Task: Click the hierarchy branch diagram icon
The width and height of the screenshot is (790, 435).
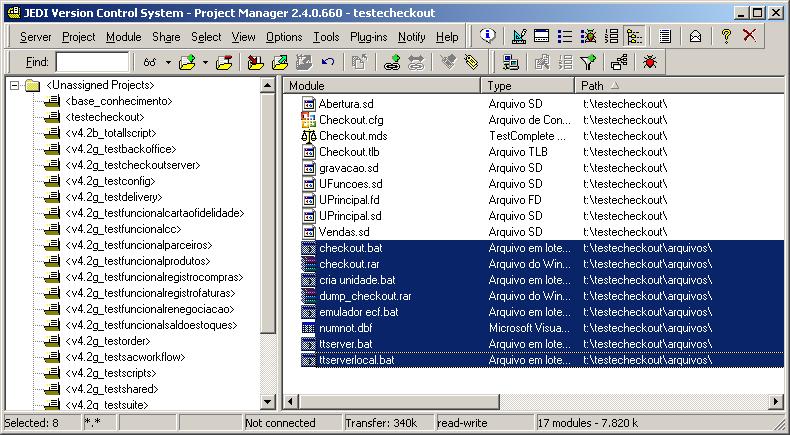Action: tap(619, 63)
